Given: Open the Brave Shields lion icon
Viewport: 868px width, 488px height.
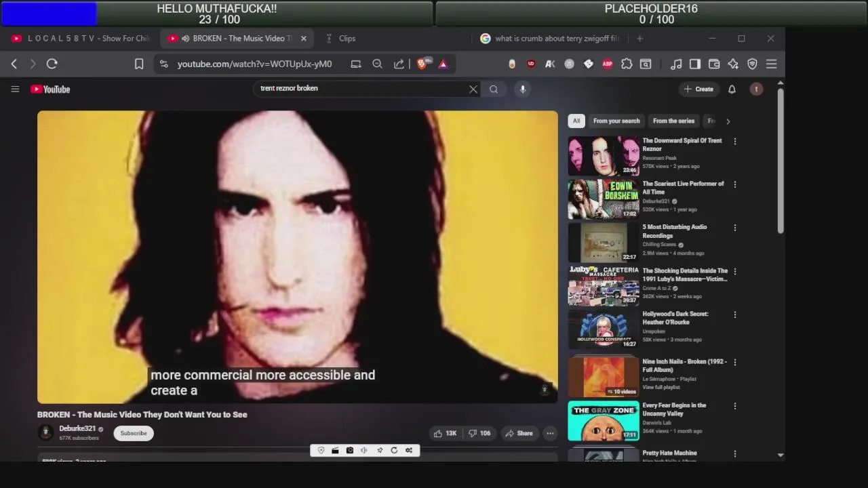Looking at the screenshot, I should tap(422, 64).
